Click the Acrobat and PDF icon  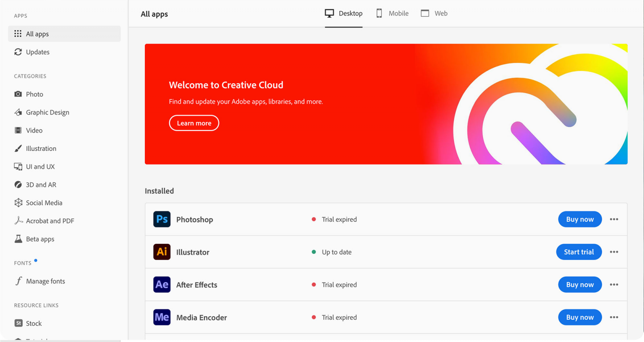pyautogui.click(x=19, y=220)
